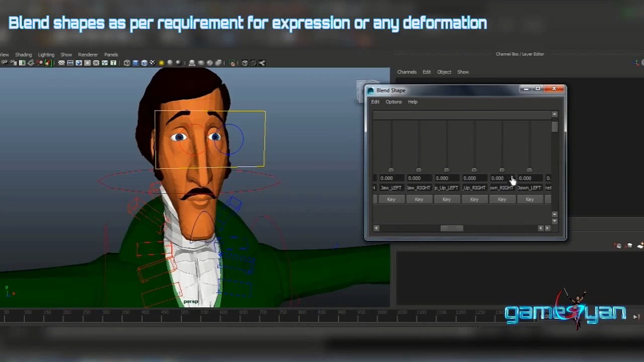Click the go-to-end playback button on timeline
Viewport: 644px width, 362px height.
tap(636, 317)
